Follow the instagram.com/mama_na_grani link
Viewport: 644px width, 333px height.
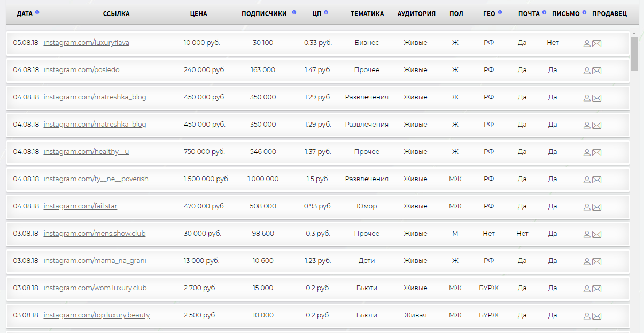click(x=95, y=261)
